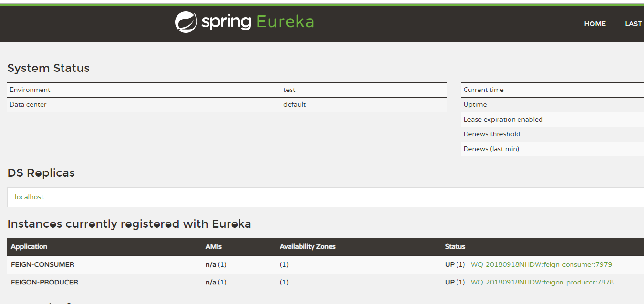Click the Availability Zones column header
This screenshot has width=644, height=304.
tap(308, 247)
